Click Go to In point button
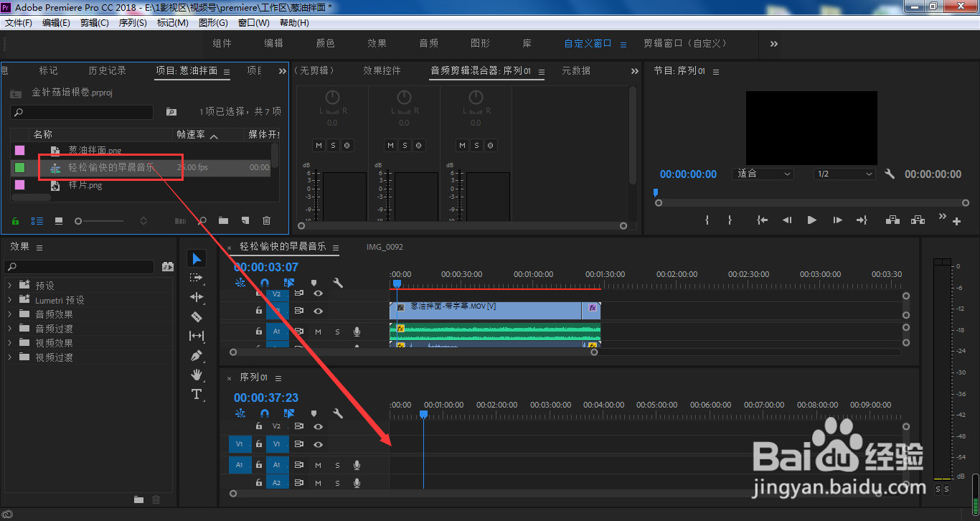Screen dimensions: 980x521 pyautogui.click(x=763, y=220)
